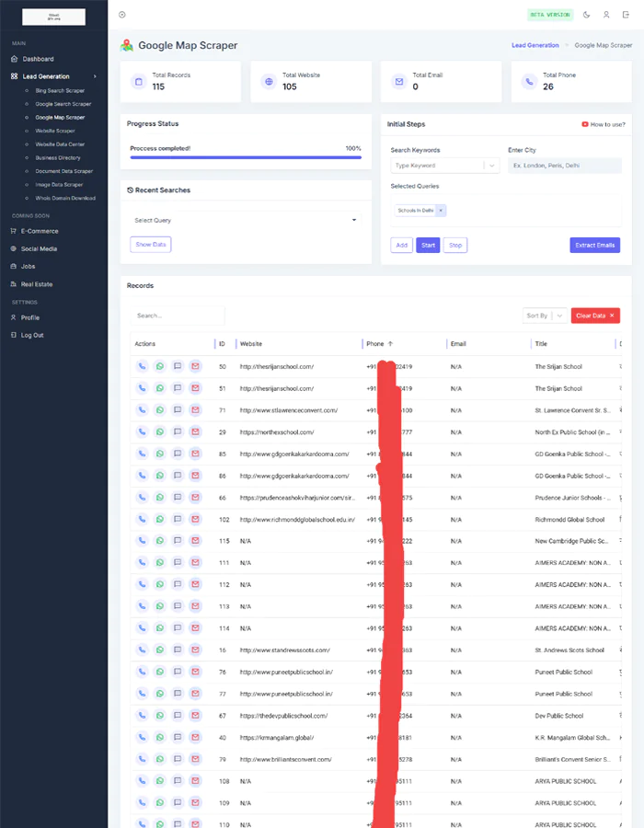This screenshot has height=828, width=644.
Task: Click the call icon for The Srijan School ID 50
Action: 142,366
